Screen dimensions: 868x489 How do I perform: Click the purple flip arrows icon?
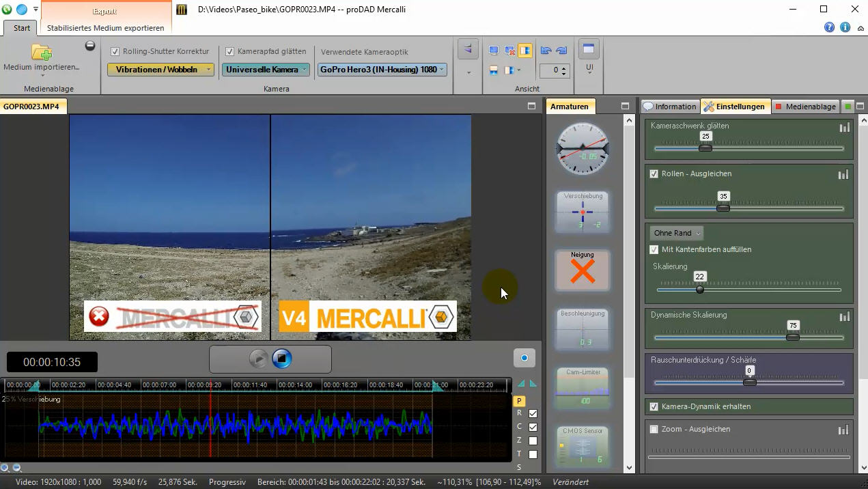(x=468, y=50)
